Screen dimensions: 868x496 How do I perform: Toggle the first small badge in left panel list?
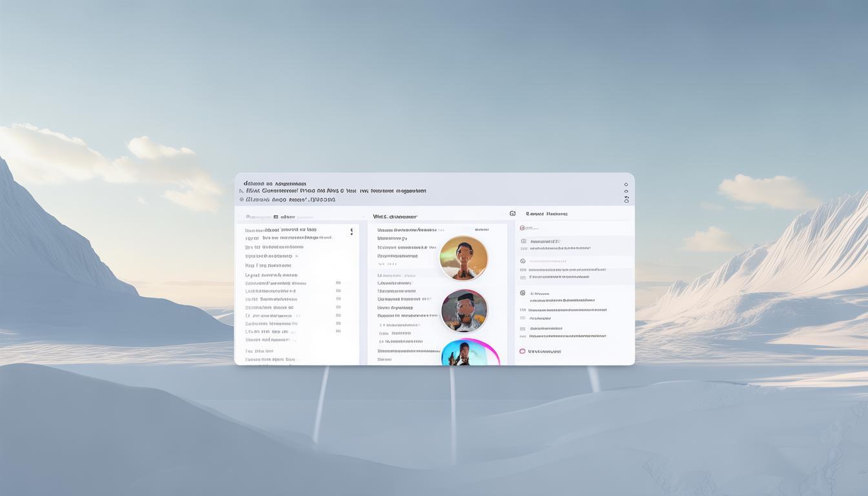point(338,283)
